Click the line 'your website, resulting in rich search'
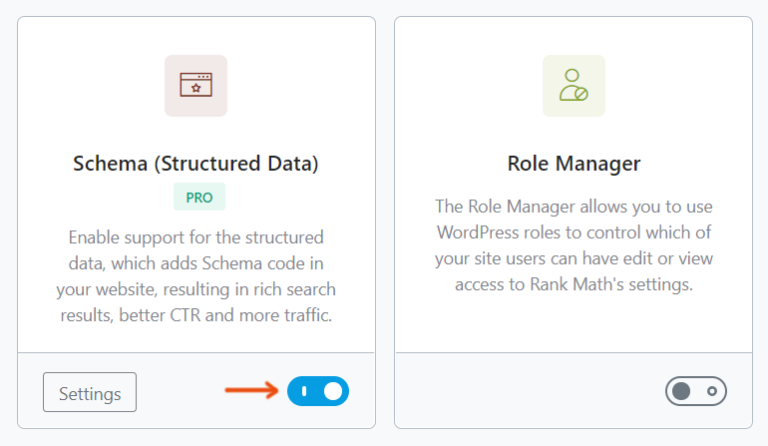 coord(196,290)
